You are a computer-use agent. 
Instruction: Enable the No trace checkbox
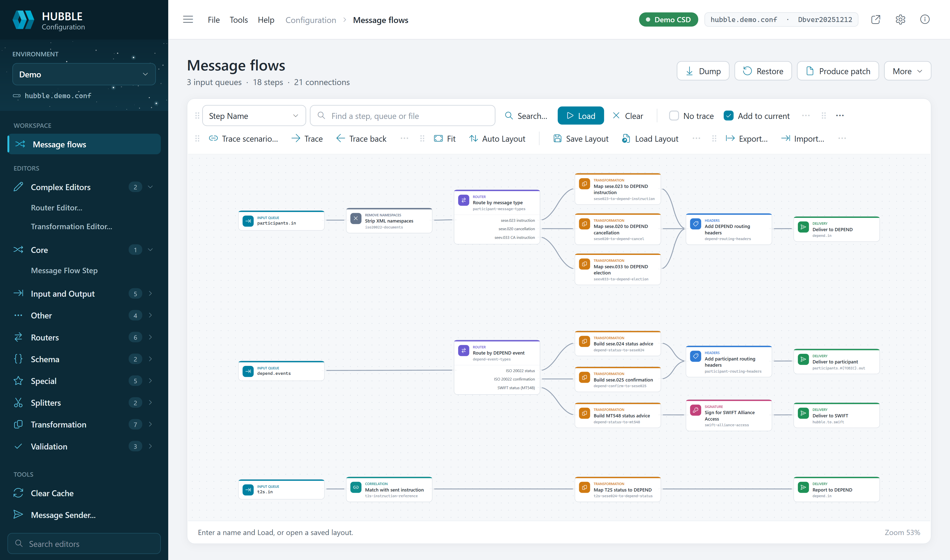coord(674,115)
